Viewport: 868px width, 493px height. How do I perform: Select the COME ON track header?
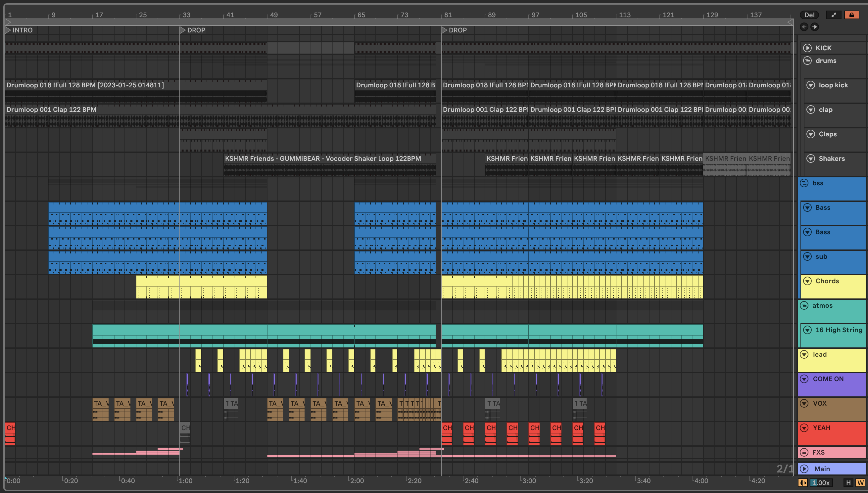coord(828,379)
